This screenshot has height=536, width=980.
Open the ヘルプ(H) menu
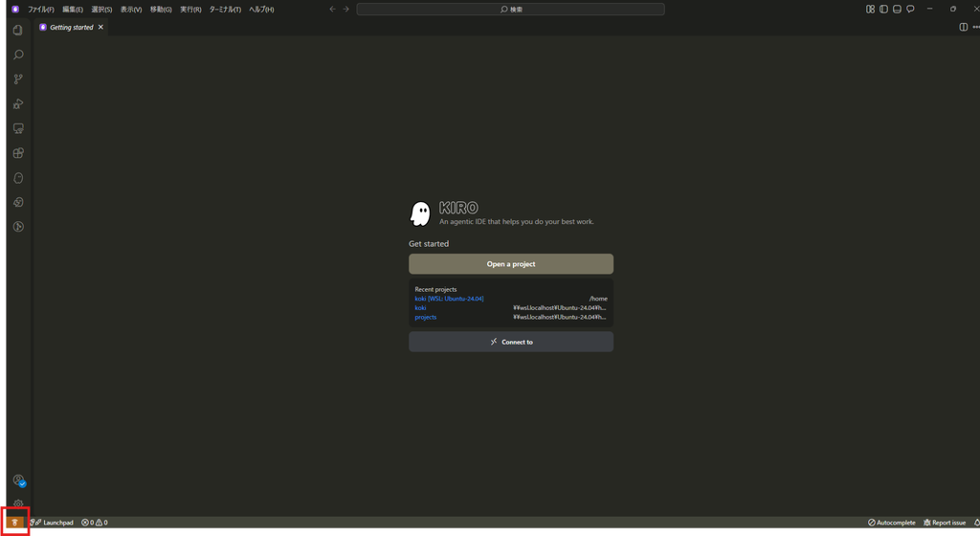pos(261,10)
